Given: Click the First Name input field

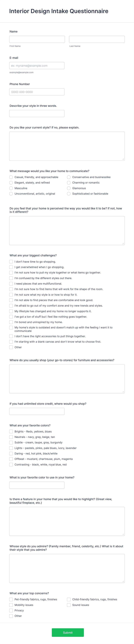Looking at the screenshot, I should pyautogui.click(x=37, y=39).
